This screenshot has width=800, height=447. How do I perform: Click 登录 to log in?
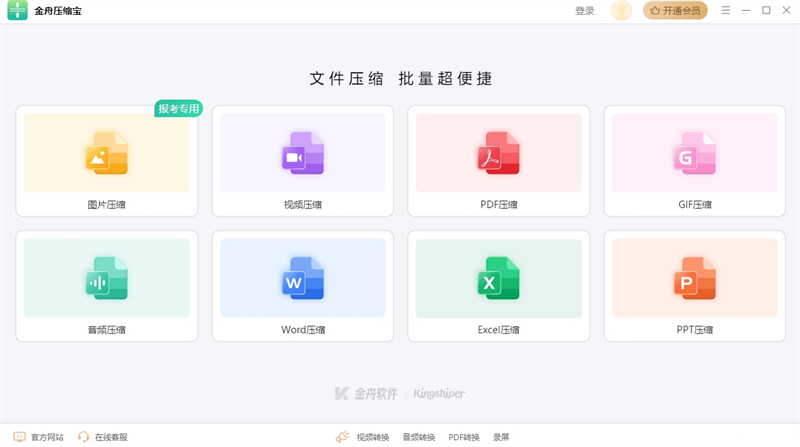tap(585, 11)
